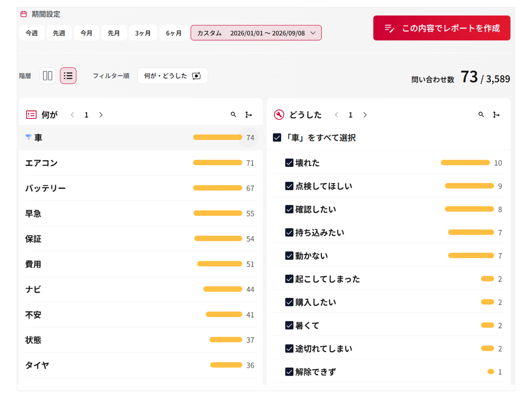Select the 先月 period tab
The height and width of the screenshot is (412, 532).
114,33
